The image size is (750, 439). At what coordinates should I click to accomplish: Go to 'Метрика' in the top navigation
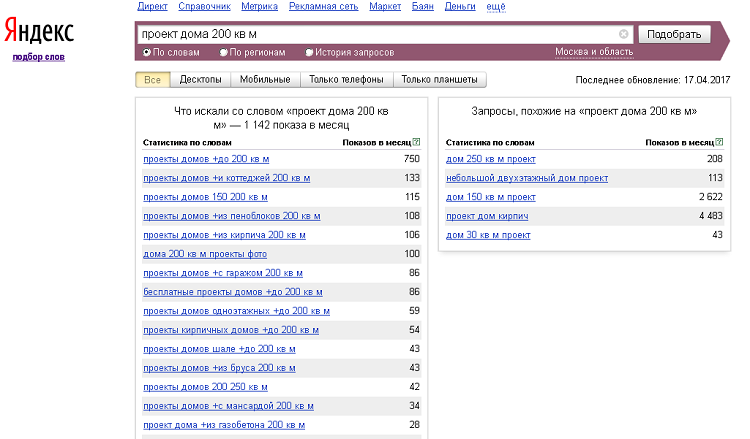coord(259,7)
